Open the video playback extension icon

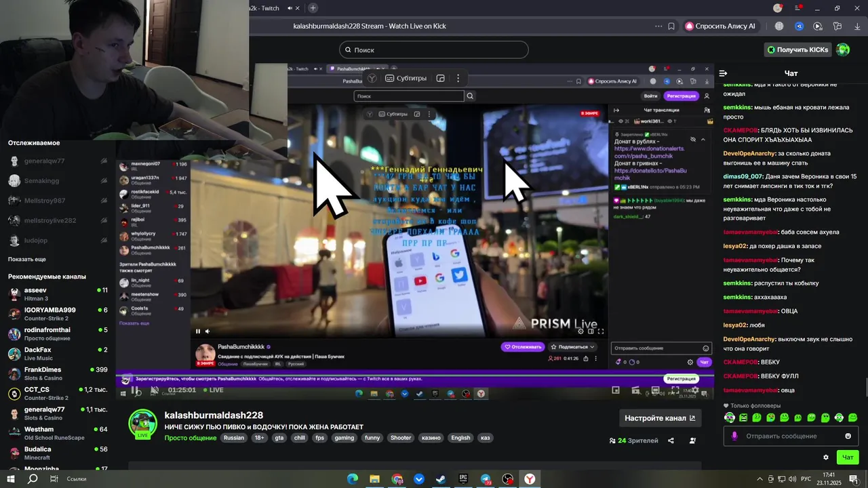tap(818, 26)
